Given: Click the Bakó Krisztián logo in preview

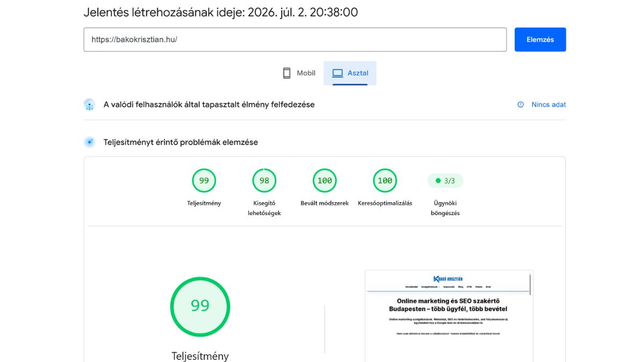Looking at the screenshot, I should pos(448,279).
